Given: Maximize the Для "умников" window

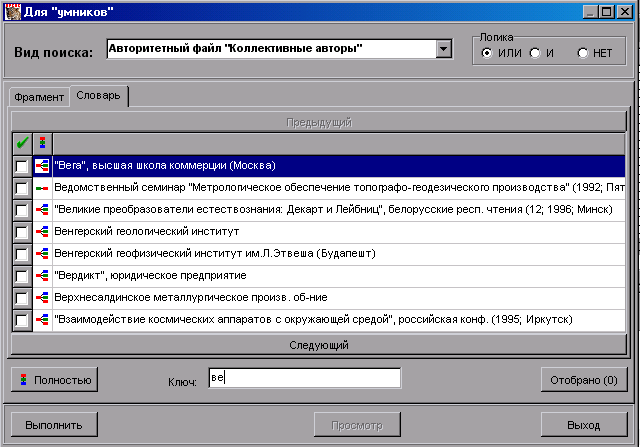Looking at the screenshot, I should coord(607,11).
